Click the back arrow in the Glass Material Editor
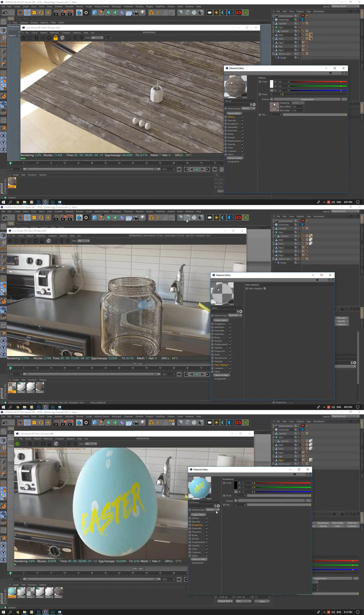 [x=317, y=280]
